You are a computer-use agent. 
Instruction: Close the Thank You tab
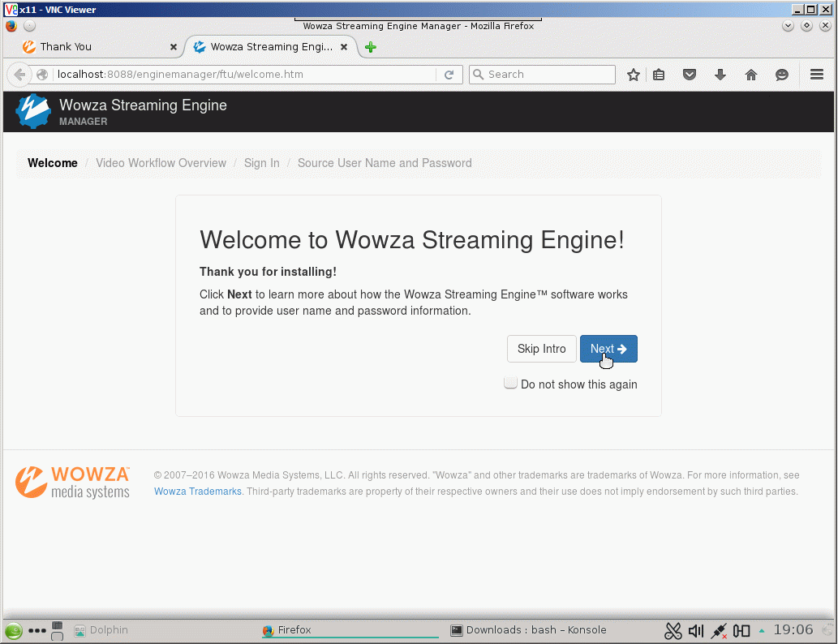[173, 47]
